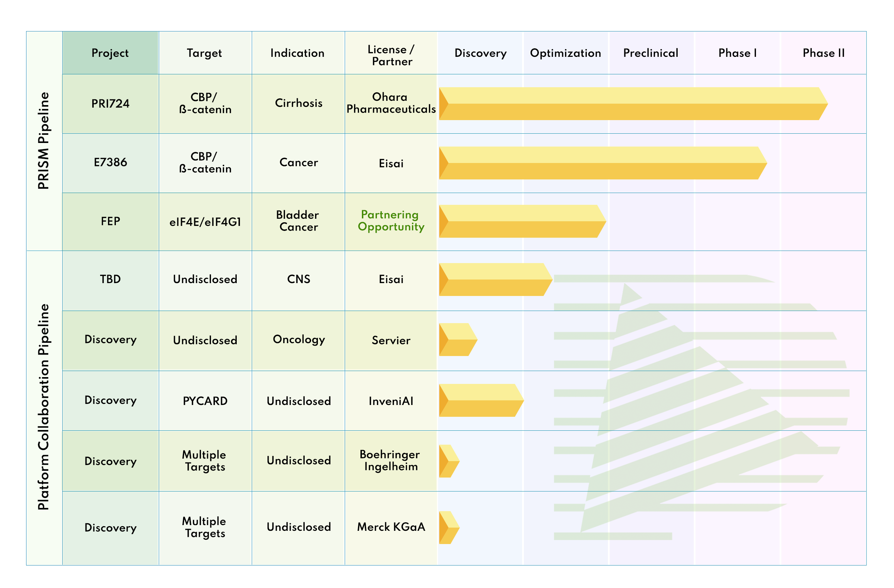The image size is (894, 588).
Task: Select the Ohara Pharmaceuticals cell
Action: point(390,103)
